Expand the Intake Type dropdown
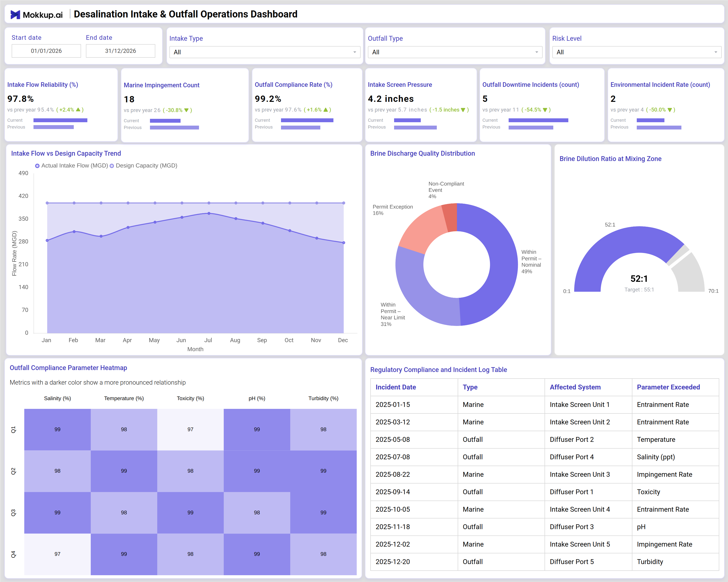The width and height of the screenshot is (728, 582). [265, 52]
